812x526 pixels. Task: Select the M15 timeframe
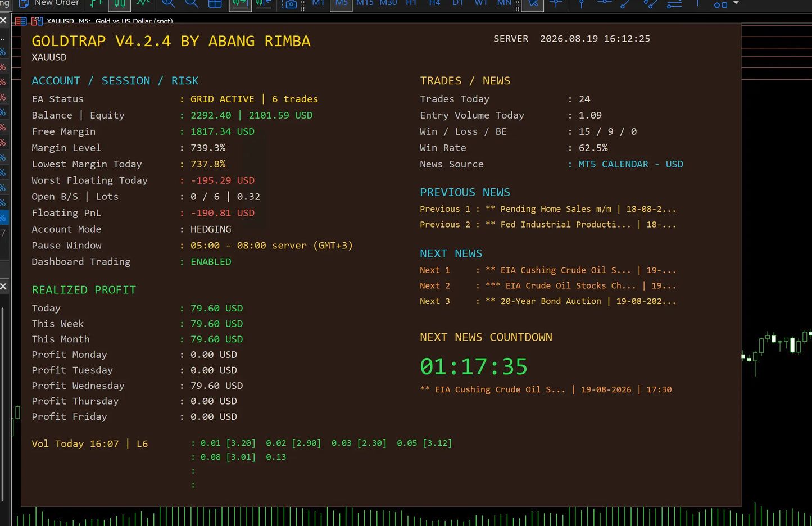click(365, 3)
